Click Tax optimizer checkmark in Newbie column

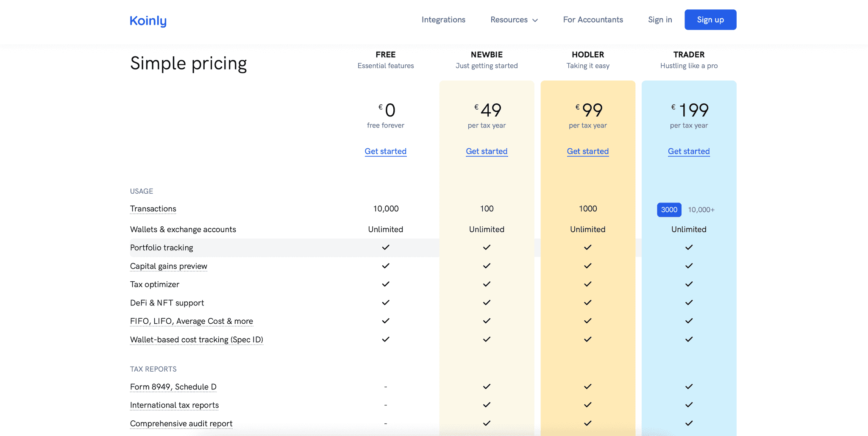[x=487, y=284]
